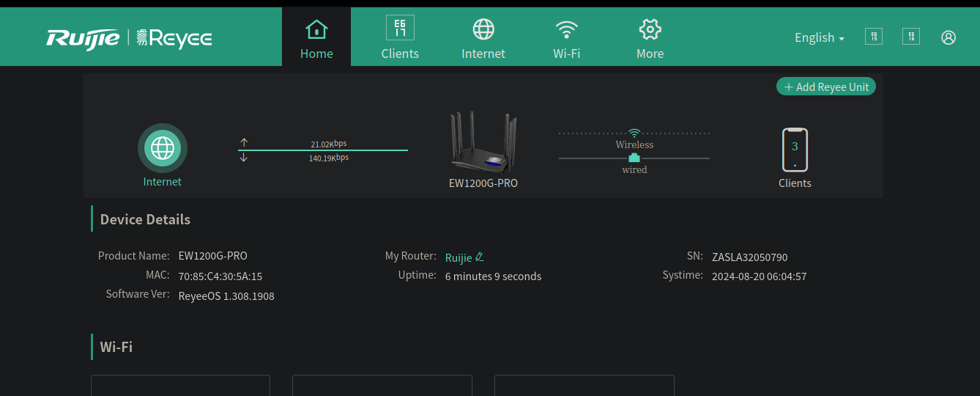Click EW1200G-PRO label under router image
The width and height of the screenshot is (980, 396).
tap(483, 183)
